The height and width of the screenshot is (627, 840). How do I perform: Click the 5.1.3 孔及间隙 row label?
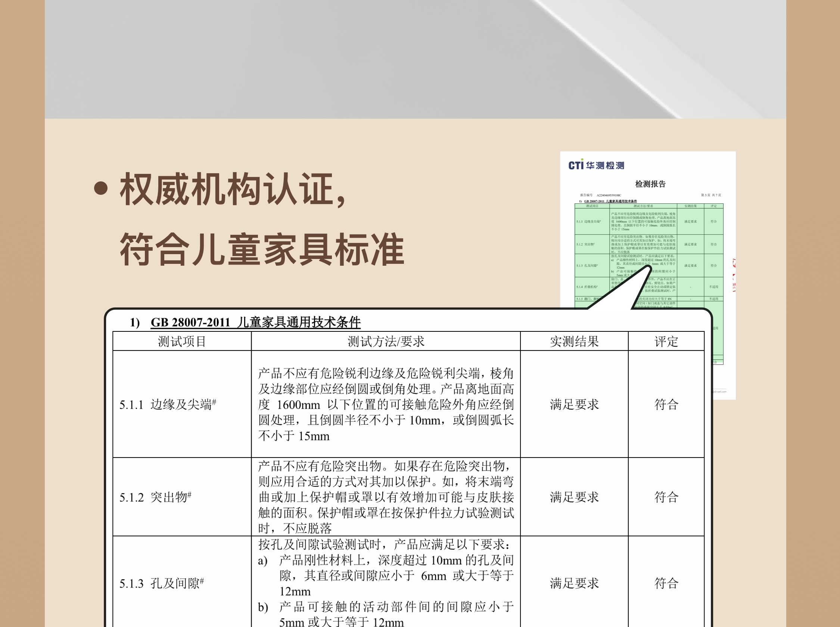tap(161, 583)
